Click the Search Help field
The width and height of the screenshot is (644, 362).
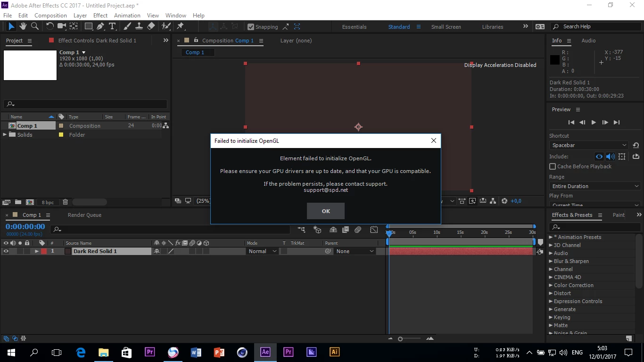click(596, 27)
